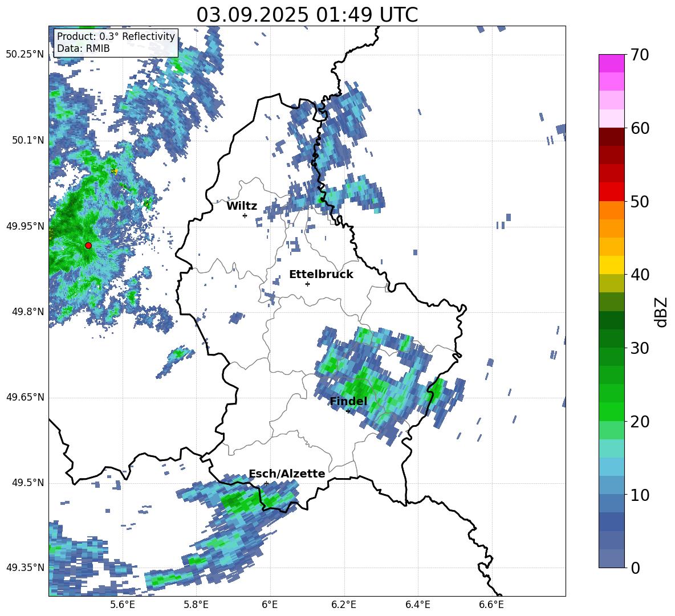Click the 49.95°N latitude label
675x616 pixels.
pyautogui.click(x=25, y=226)
